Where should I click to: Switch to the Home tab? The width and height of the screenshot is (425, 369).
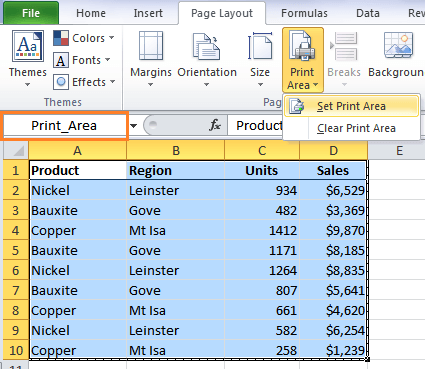point(91,13)
